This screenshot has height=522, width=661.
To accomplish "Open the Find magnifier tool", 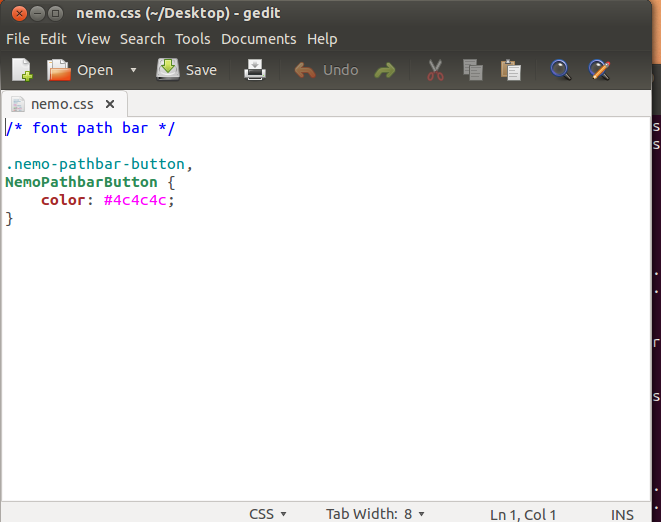I will tap(561, 70).
